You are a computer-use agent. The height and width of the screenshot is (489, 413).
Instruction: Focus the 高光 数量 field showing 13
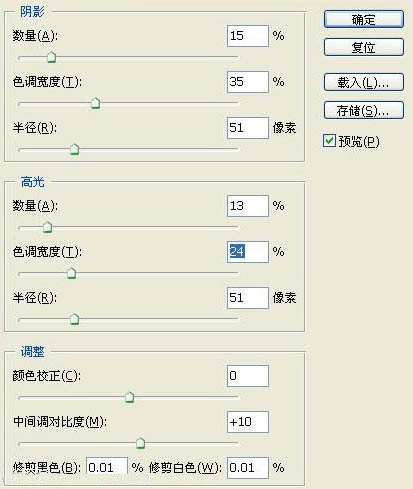248,206
